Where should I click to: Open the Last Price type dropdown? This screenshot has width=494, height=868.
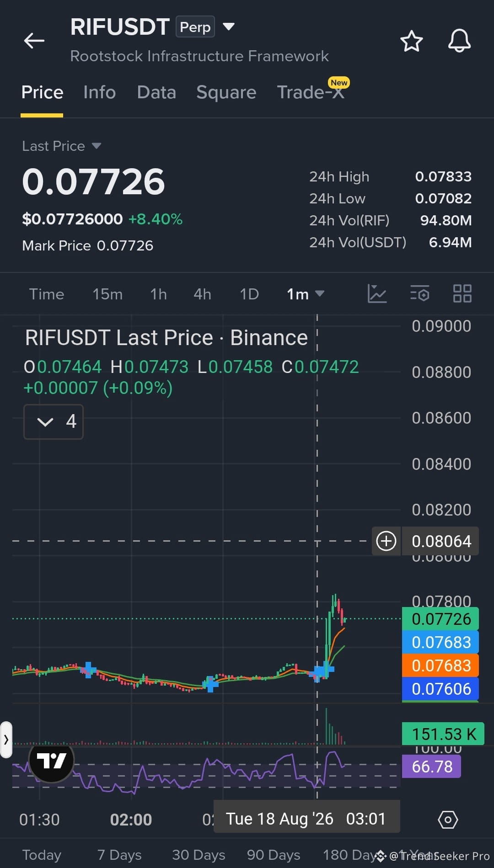coord(62,146)
